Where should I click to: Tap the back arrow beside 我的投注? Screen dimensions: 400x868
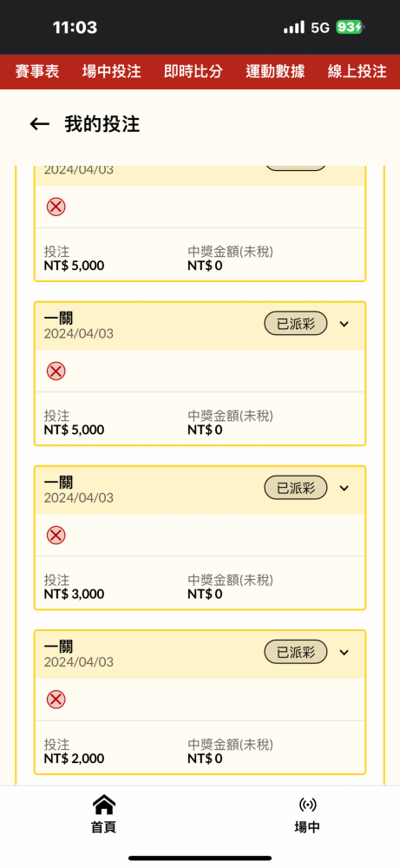tap(39, 124)
